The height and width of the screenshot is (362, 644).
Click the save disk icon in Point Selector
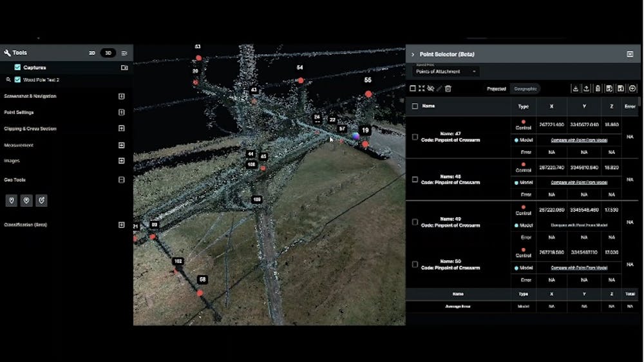(x=621, y=88)
